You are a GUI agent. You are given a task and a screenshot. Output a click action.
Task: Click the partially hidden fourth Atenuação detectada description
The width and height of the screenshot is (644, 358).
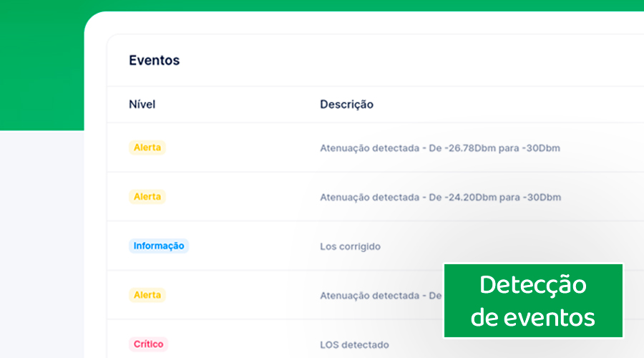pos(379,295)
